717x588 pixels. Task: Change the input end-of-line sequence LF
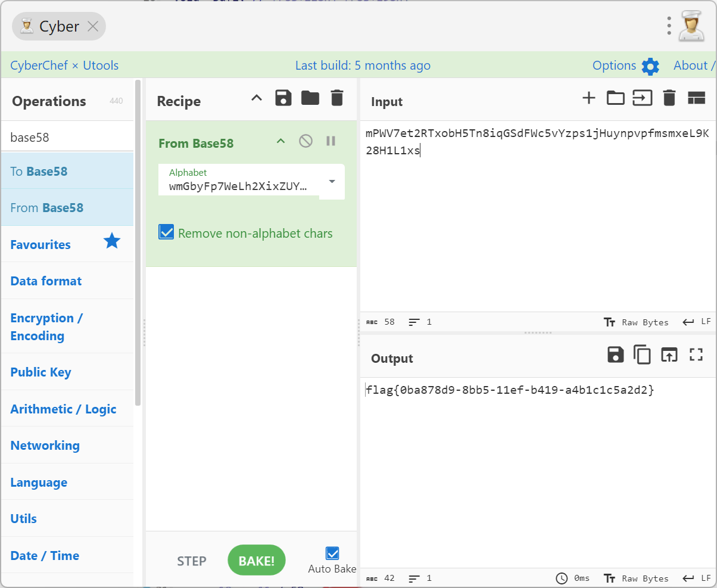[x=697, y=322]
